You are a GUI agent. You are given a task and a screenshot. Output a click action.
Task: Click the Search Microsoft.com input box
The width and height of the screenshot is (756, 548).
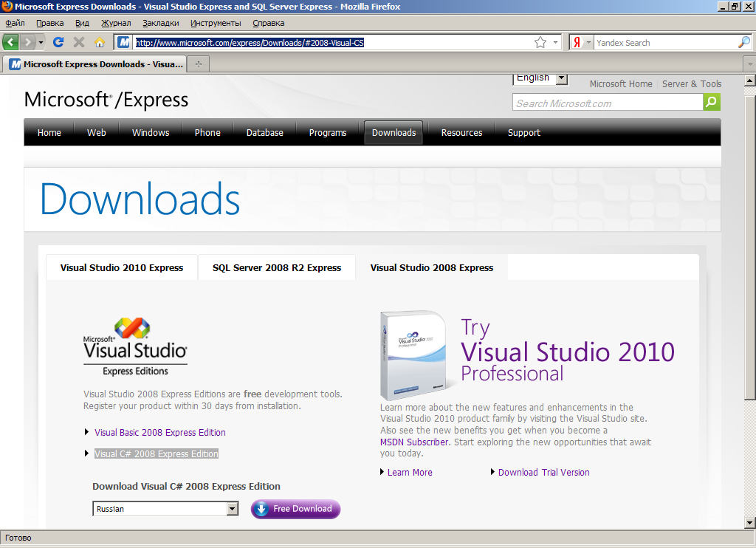point(608,103)
